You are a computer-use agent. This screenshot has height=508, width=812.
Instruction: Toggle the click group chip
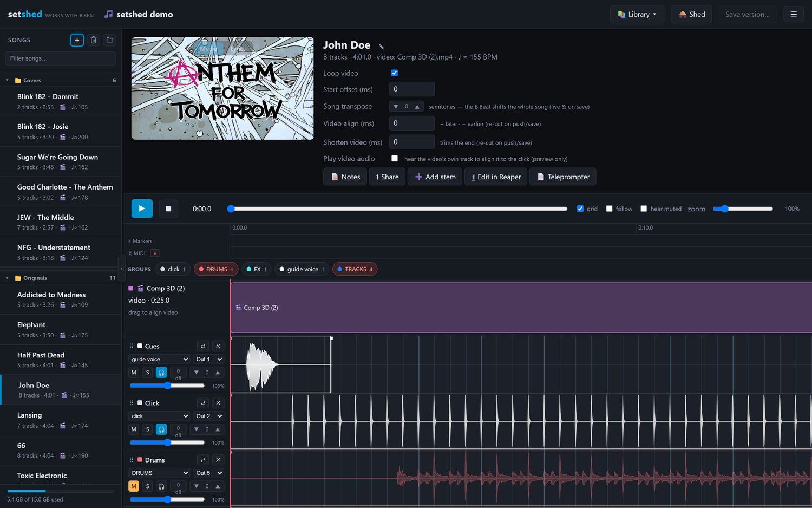click(173, 269)
